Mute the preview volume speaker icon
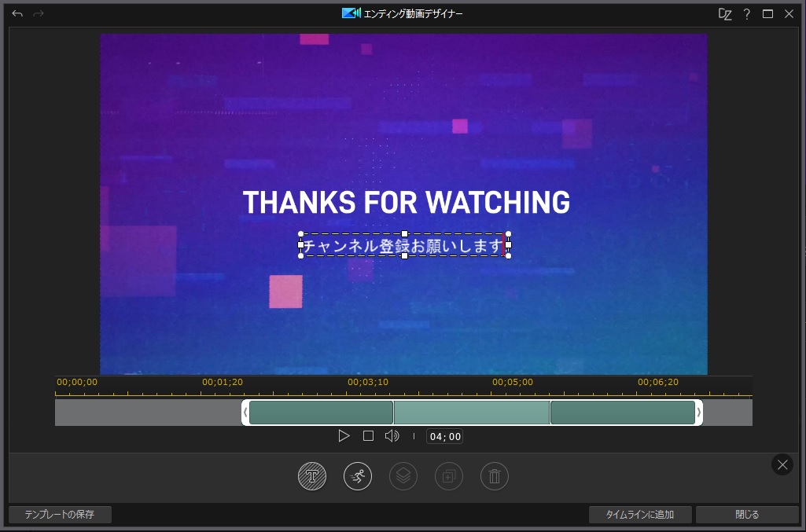Screen dimensions: 806x532 [392, 436]
